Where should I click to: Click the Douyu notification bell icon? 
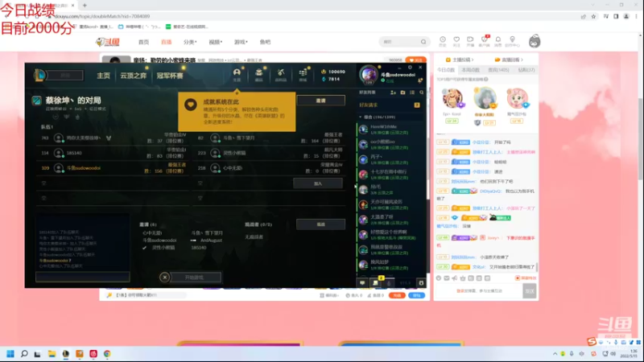coord(497,41)
